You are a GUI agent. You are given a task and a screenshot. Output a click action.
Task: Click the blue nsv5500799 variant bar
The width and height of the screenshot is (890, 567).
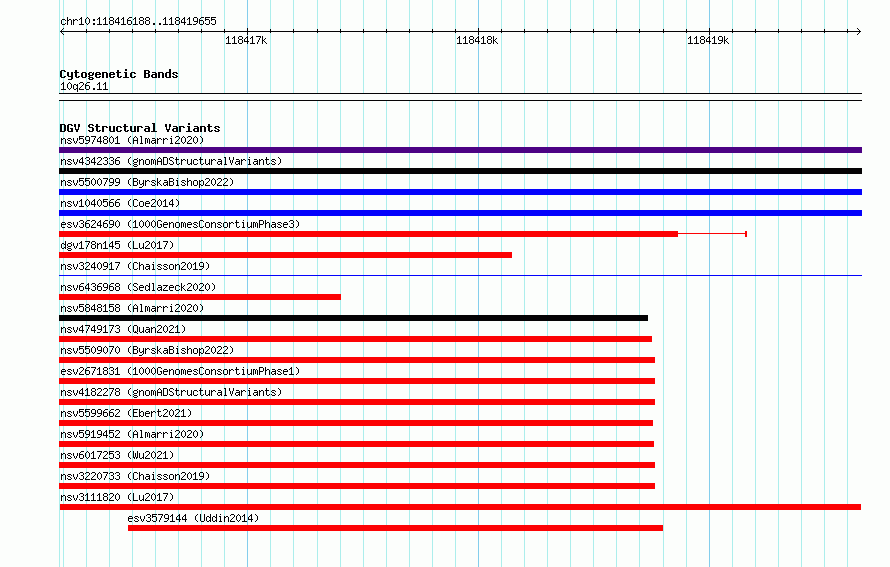click(x=460, y=192)
